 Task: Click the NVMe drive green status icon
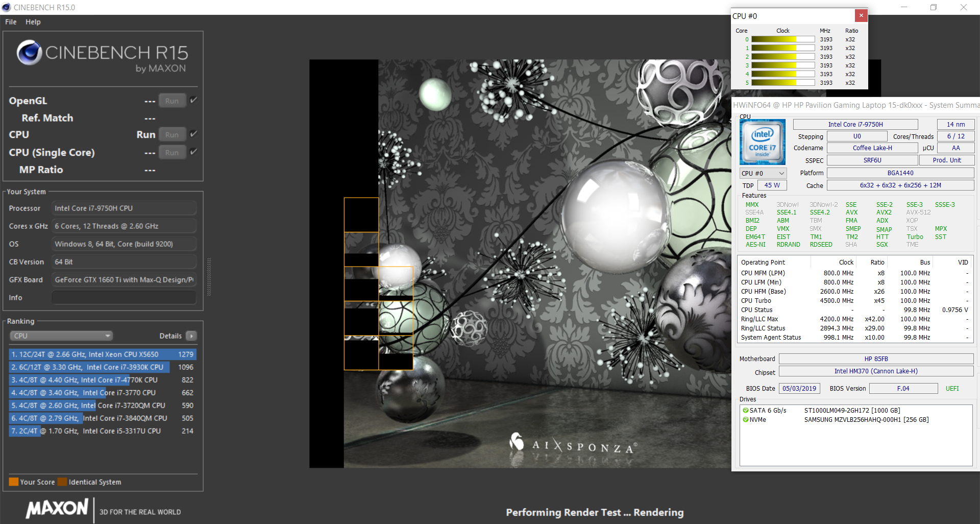745,420
